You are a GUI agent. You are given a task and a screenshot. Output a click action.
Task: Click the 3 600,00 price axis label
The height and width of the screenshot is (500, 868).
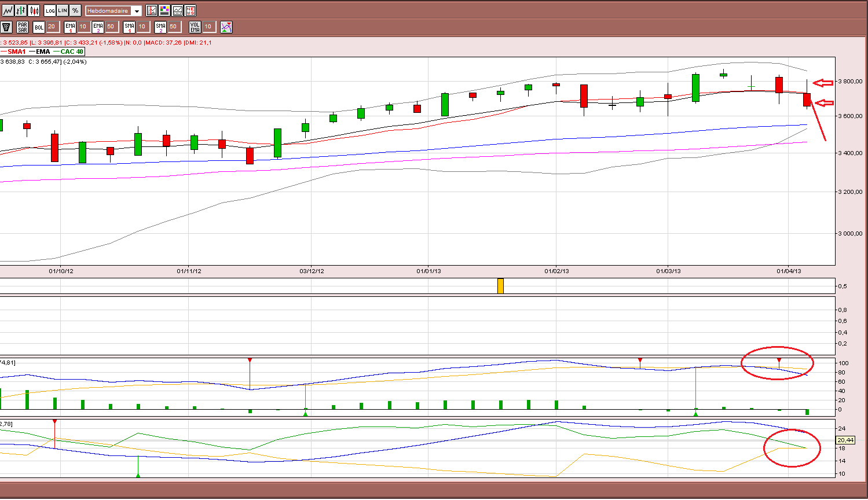[851, 116]
